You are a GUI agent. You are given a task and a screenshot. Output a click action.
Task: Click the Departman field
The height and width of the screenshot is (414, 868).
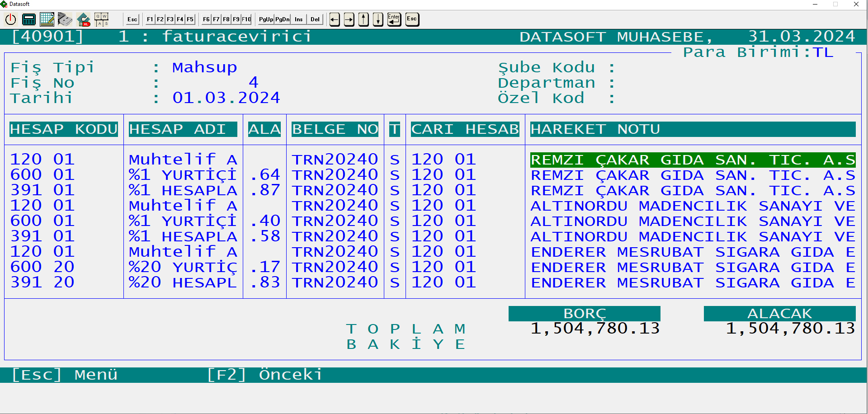tap(557, 83)
